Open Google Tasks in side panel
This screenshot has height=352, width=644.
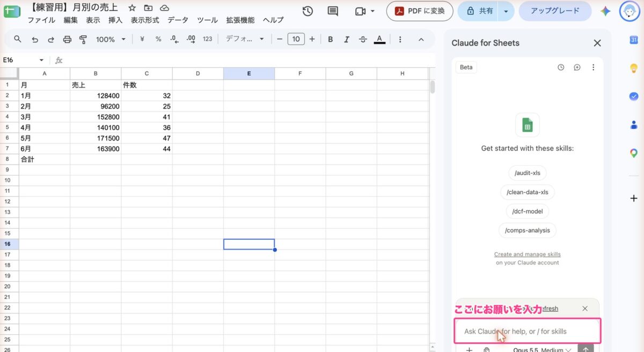coord(634,96)
